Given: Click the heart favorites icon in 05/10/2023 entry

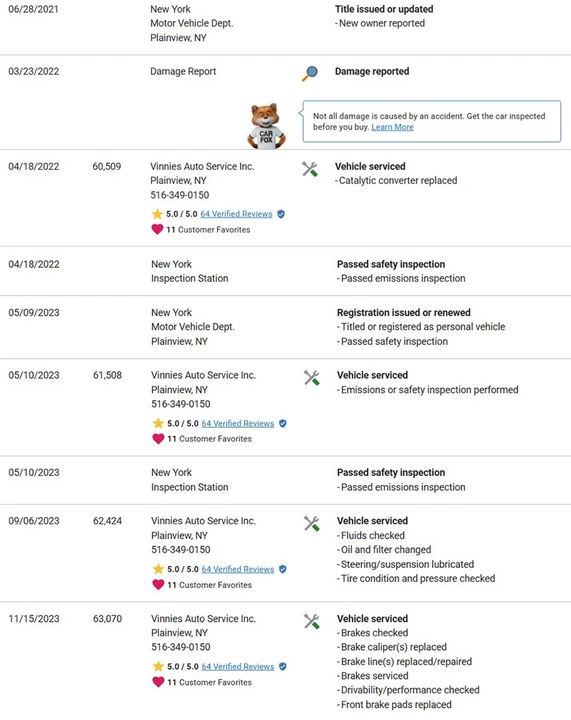Looking at the screenshot, I should tap(158, 439).
